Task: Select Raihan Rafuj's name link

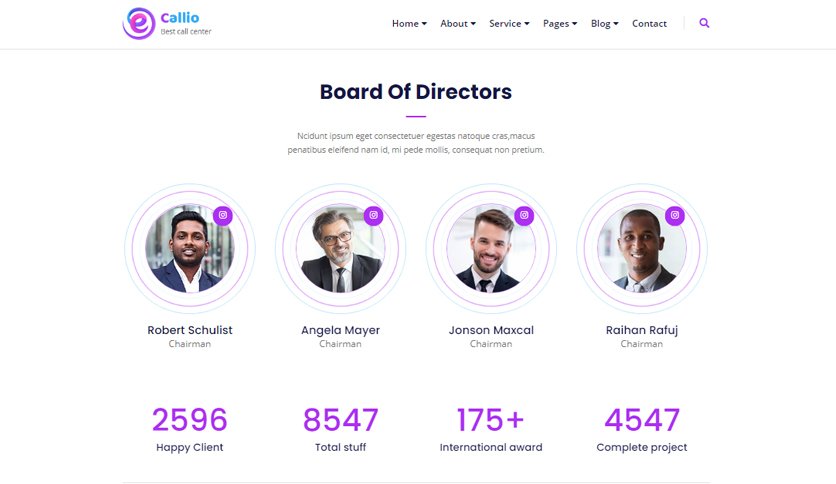Action: (642, 330)
